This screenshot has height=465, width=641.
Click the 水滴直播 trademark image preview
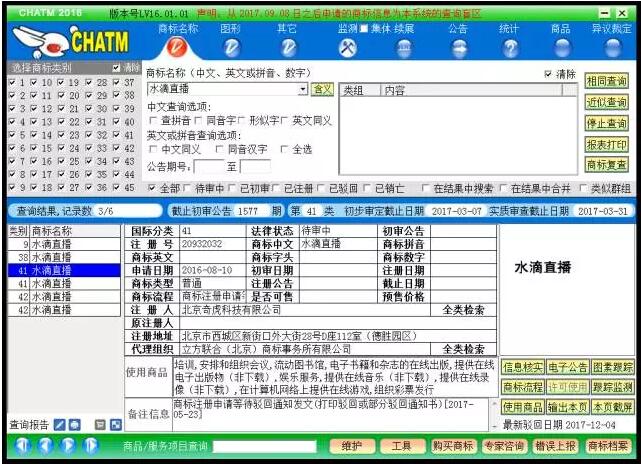542,267
